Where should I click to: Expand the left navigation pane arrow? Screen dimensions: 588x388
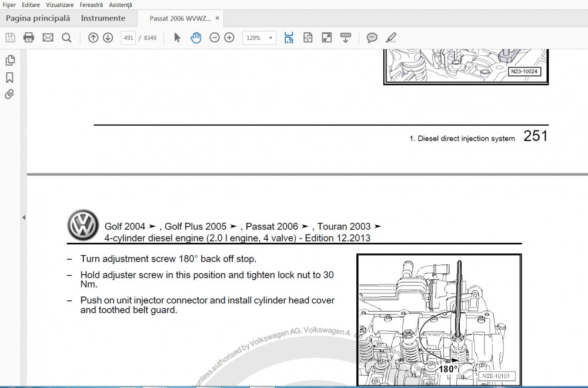tap(24, 218)
